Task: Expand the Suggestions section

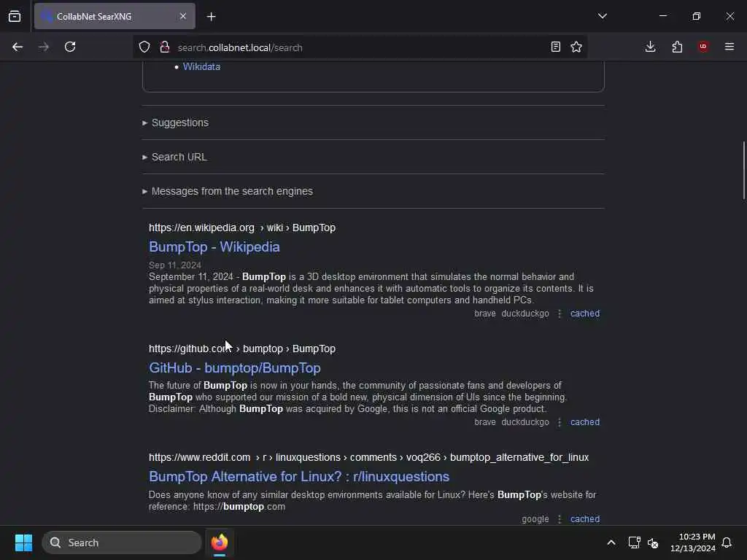Action: 180,122
